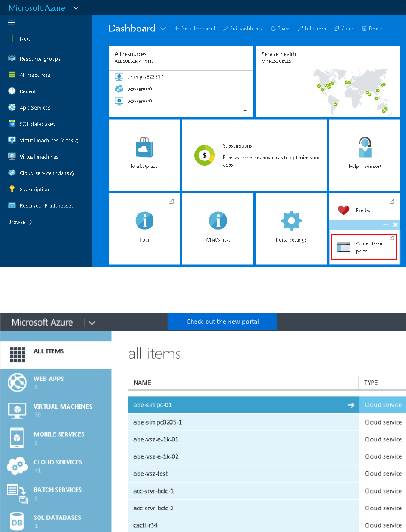
Task: Select All resources grid icon
Action: (12, 75)
